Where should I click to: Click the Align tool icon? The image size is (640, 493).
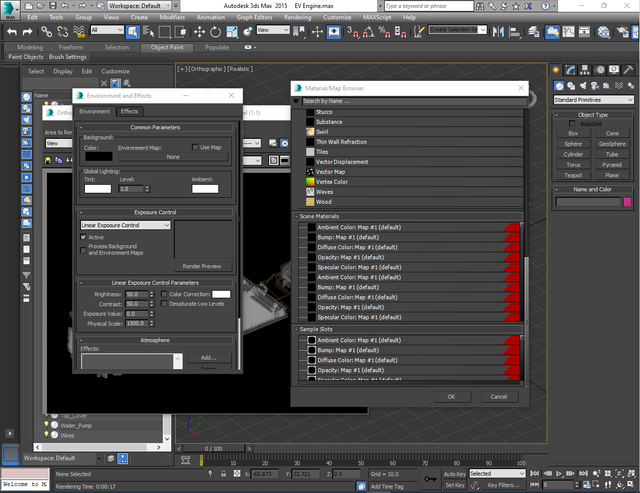(x=514, y=32)
